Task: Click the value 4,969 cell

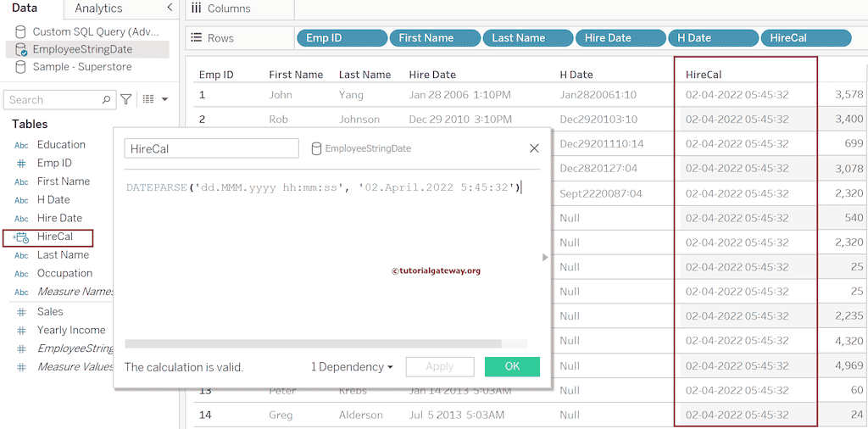Action: point(849,366)
